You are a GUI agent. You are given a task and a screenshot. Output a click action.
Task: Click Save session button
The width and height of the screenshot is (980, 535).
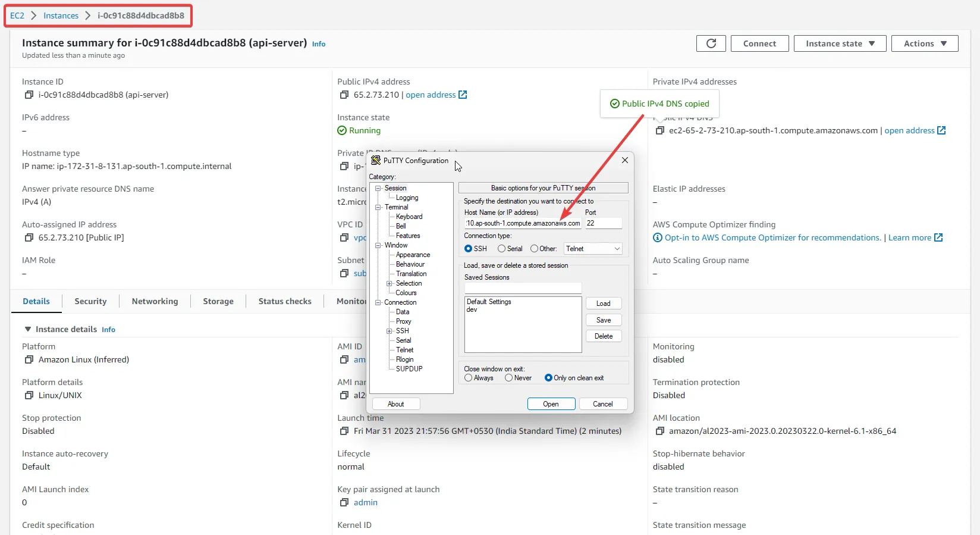tap(604, 320)
